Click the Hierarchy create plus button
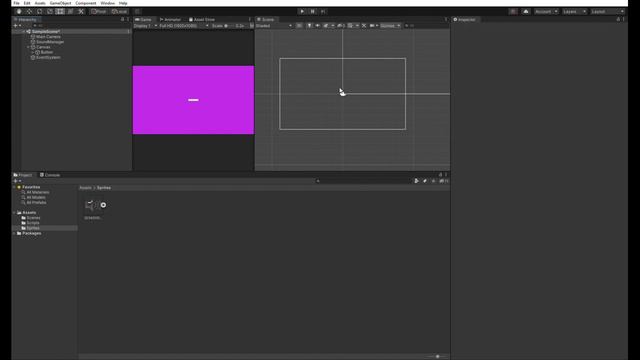 (x=16, y=25)
